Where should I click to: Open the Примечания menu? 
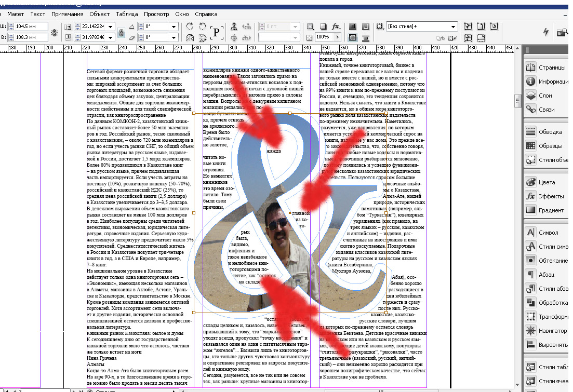(67, 14)
